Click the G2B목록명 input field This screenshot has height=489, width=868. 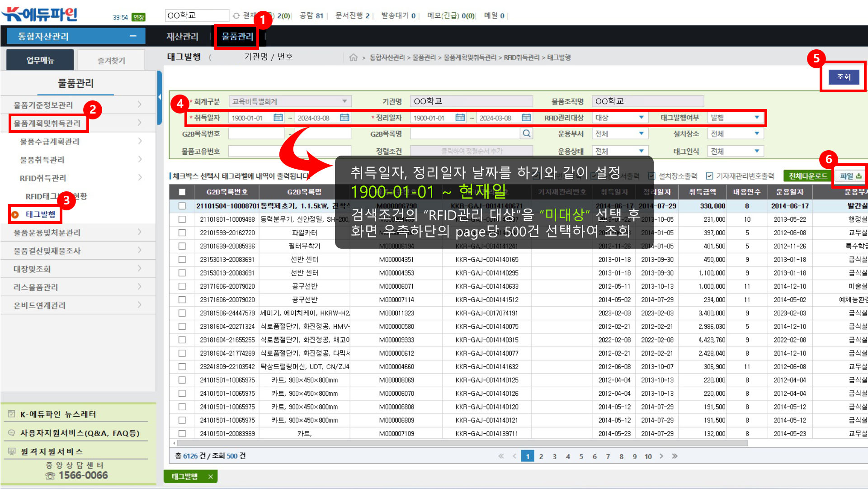(466, 133)
